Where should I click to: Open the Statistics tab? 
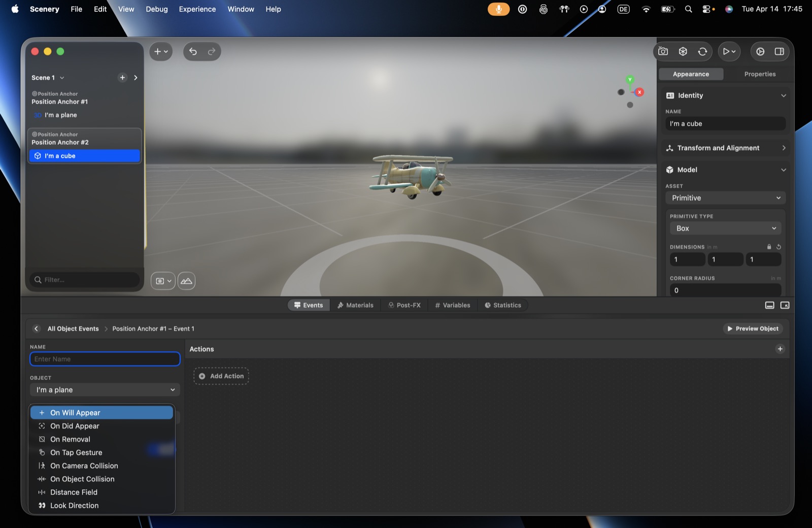point(503,305)
